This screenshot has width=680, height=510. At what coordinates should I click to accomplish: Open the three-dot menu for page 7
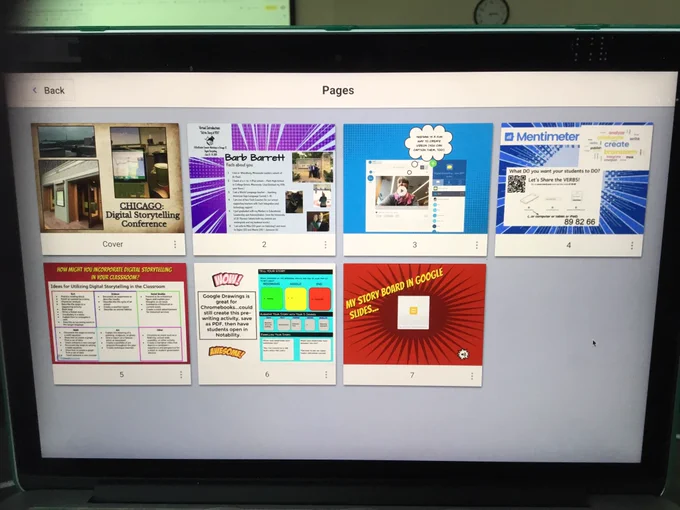click(472, 376)
